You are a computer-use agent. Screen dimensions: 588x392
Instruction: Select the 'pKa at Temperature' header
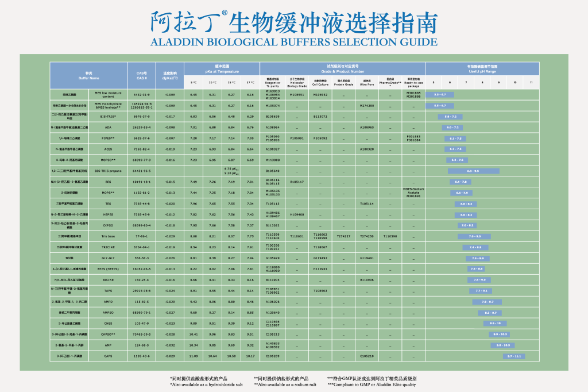coord(222,71)
